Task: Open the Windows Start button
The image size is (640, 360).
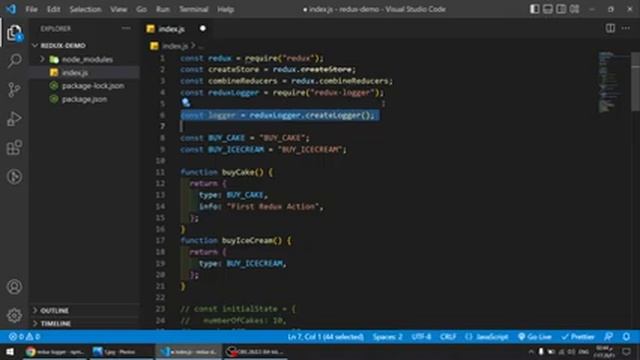Action: tap(10, 352)
